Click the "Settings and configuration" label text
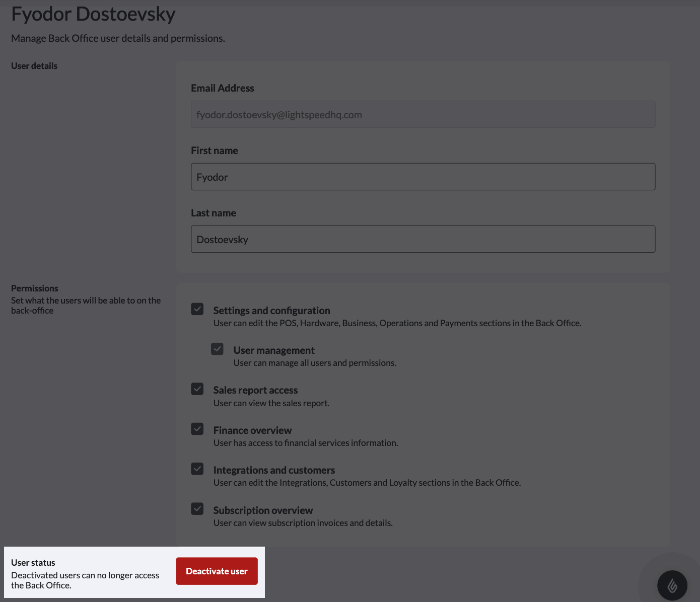Screen dimensions: 700x602 coord(271,311)
